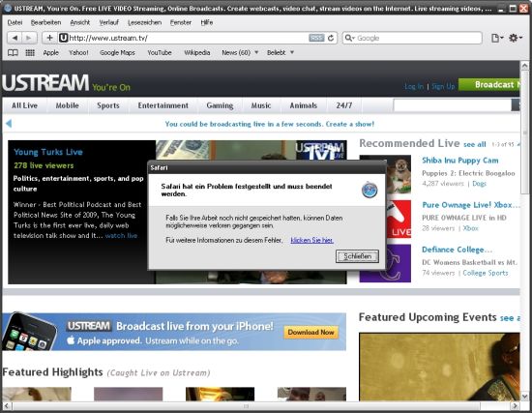Select the All Live tab
Screen dimensions: 532x413
click(24, 105)
